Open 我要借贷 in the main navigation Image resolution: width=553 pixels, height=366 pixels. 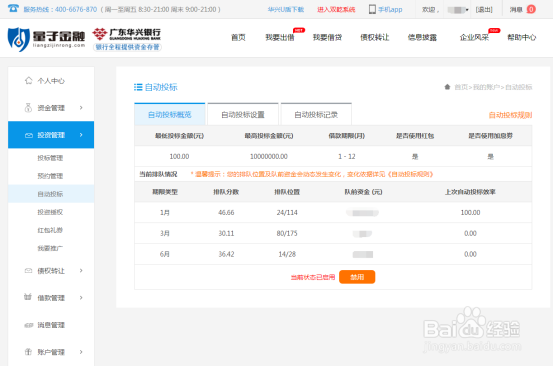[327, 37]
